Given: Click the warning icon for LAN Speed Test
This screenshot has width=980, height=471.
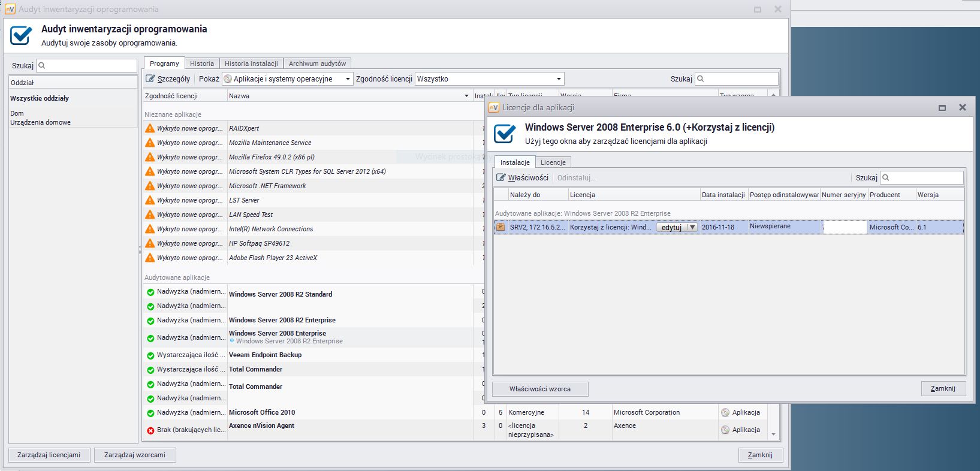Looking at the screenshot, I should tap(150, 215).
